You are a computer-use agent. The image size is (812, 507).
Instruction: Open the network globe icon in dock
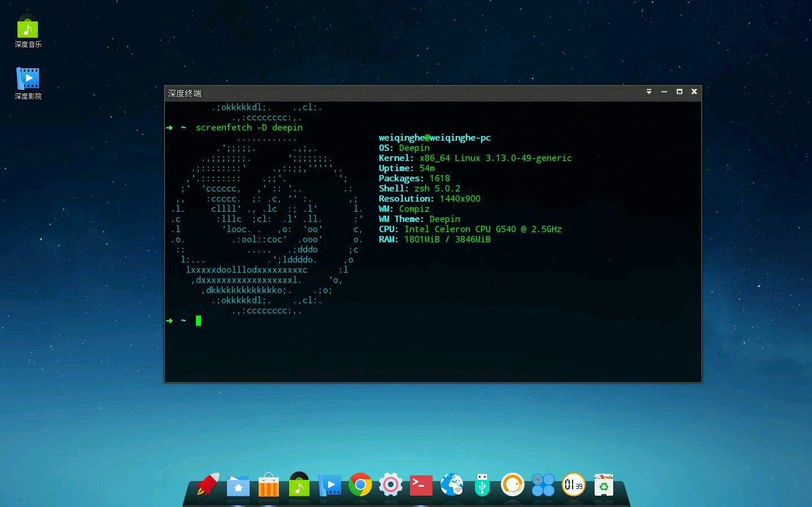click(452, 484)
